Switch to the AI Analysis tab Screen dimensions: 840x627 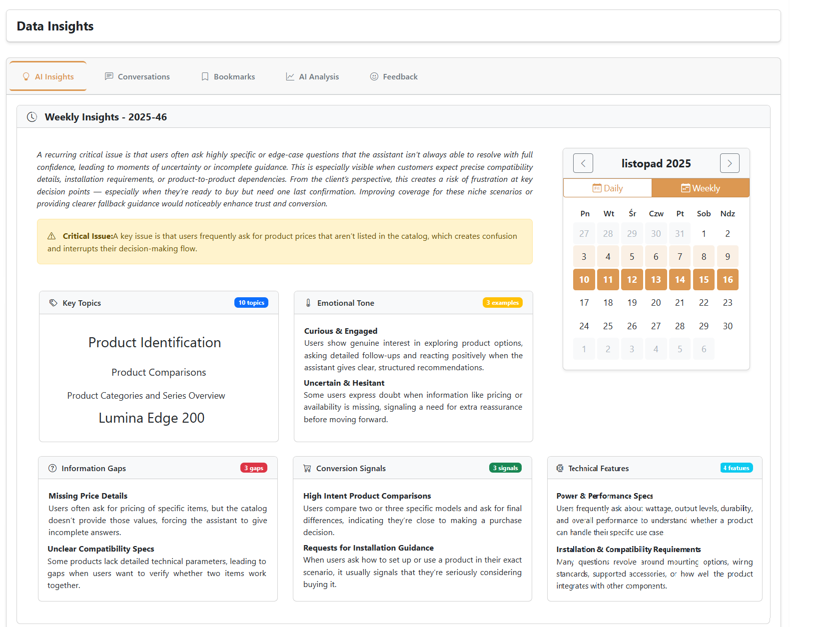[319, 76]
